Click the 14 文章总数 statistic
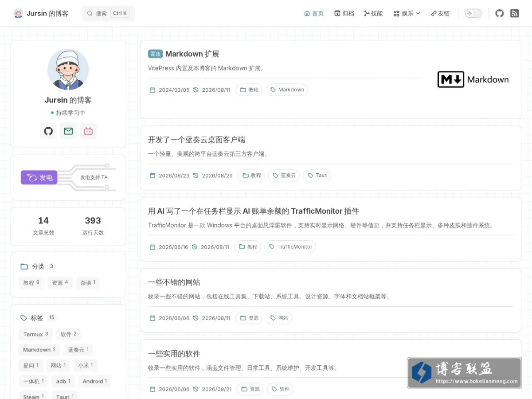Screen dimensions: 532x399 (x=43, y=226)
